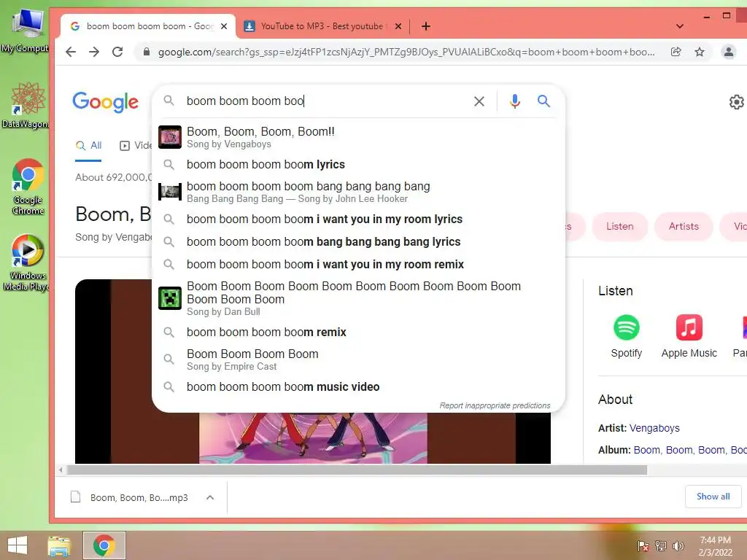Click the network tray icon

click(x=661, y=546)
